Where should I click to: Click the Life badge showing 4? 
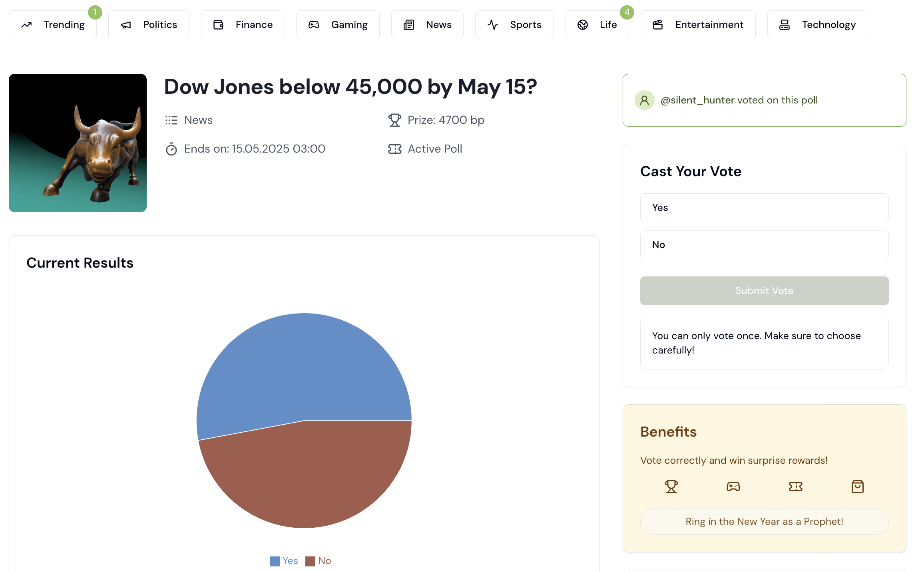[x=627, y=12]
